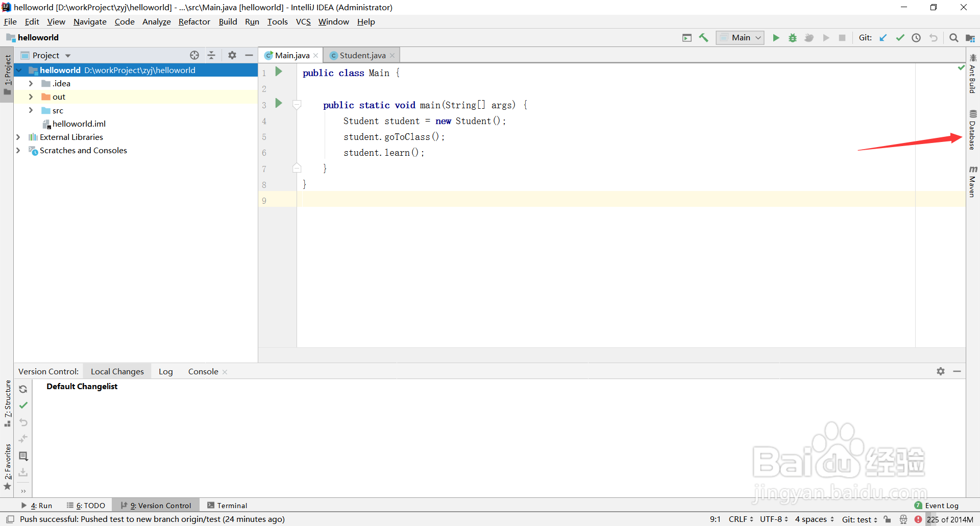Click the fold marker on line 3
This screenshot has width=980, height=526.
tap(297, 105)
